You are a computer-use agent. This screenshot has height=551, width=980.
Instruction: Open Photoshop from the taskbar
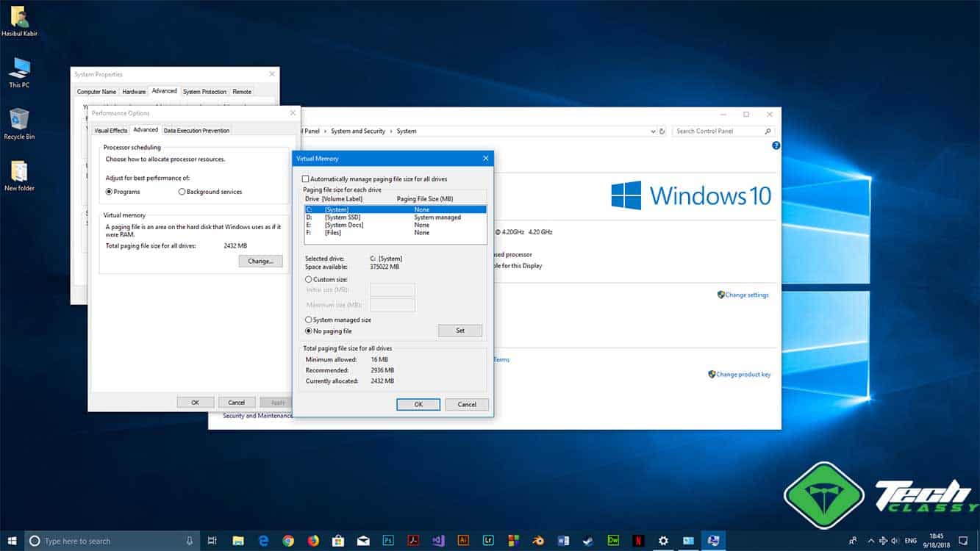coord(388,540)
